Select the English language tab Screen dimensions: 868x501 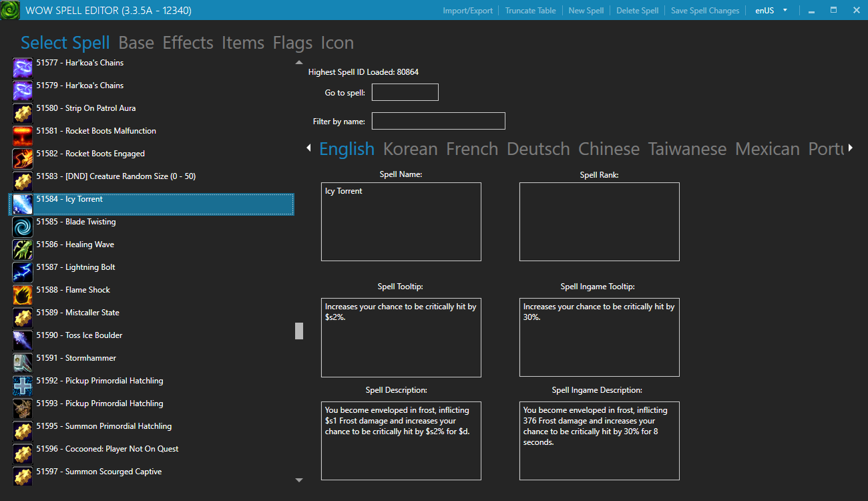pyautogui.click(x=347, y=149)
